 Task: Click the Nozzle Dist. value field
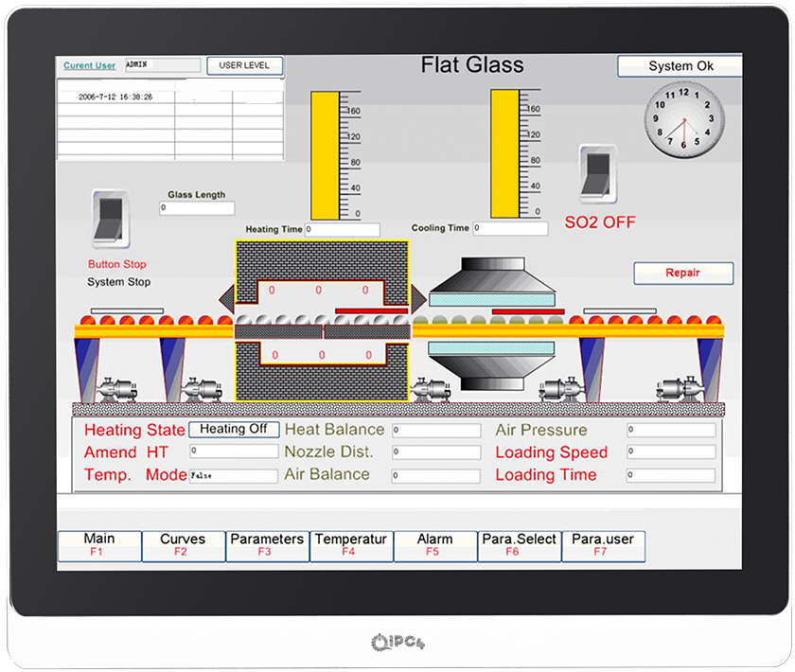click(x=436, y=451)
